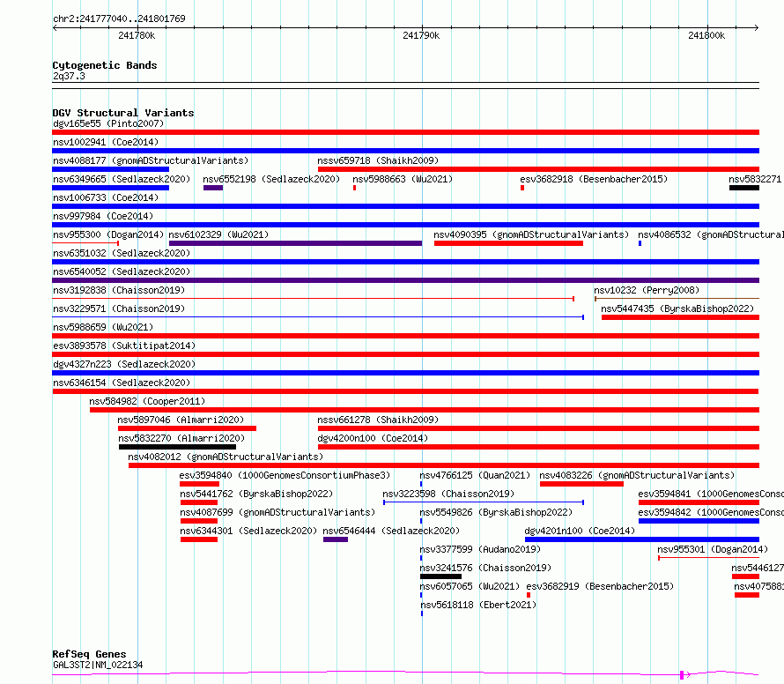
Task: Click the red esv3594841 feature bar
Action: (x=699, y=503)
